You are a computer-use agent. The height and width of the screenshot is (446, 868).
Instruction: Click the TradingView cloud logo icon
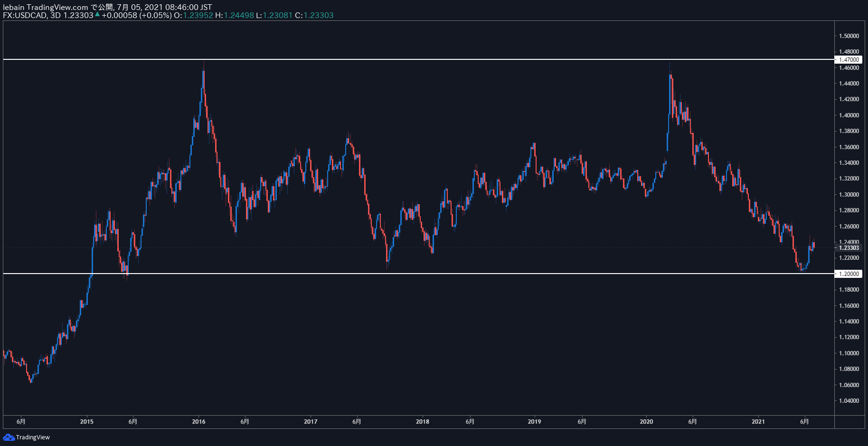pos(9,437)
